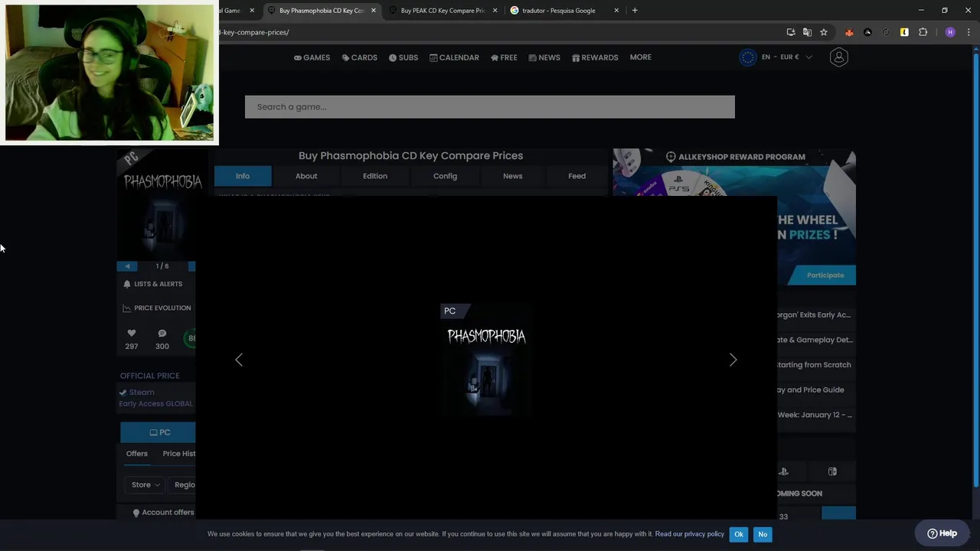Select the PC platform button
The image size is (980, 551).
[158, 432]
